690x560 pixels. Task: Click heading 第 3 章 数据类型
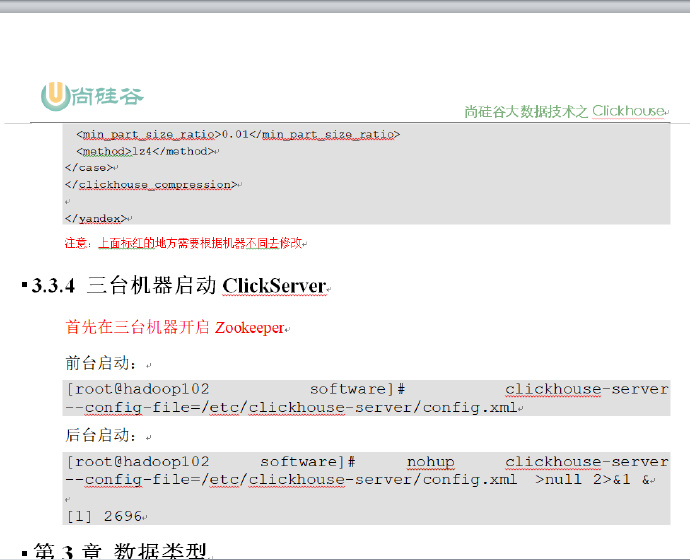click(120, 551)
